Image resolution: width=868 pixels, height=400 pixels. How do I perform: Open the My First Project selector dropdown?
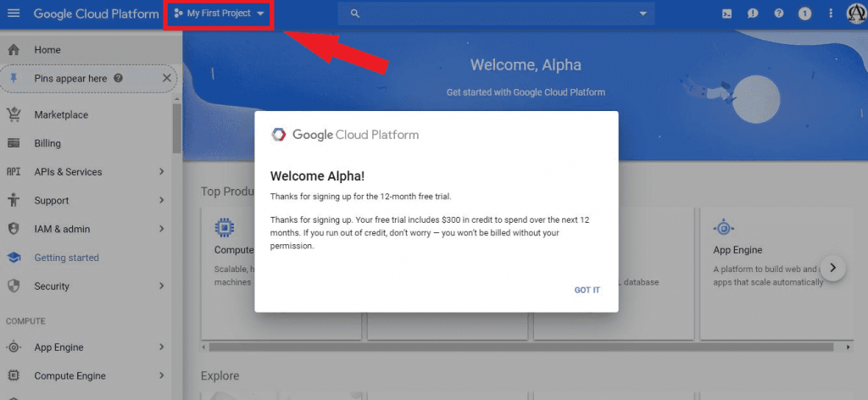pyautogui.click(x=220, y=14)
